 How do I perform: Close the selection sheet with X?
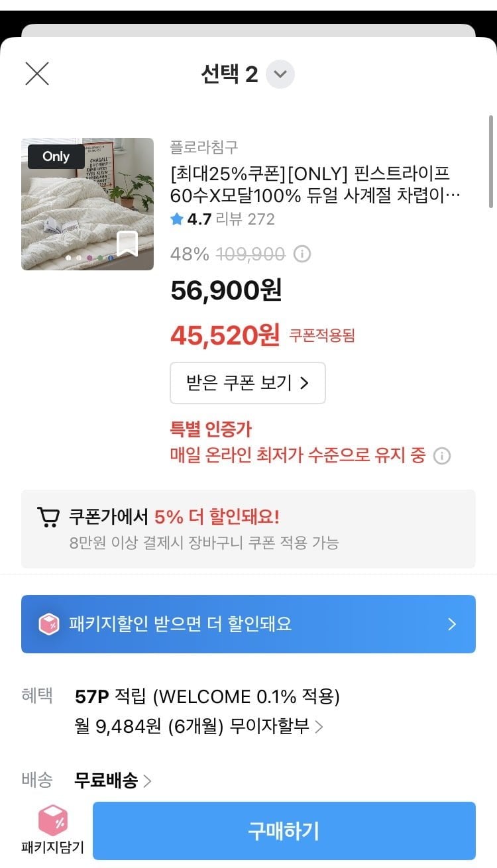click(37, 74)
